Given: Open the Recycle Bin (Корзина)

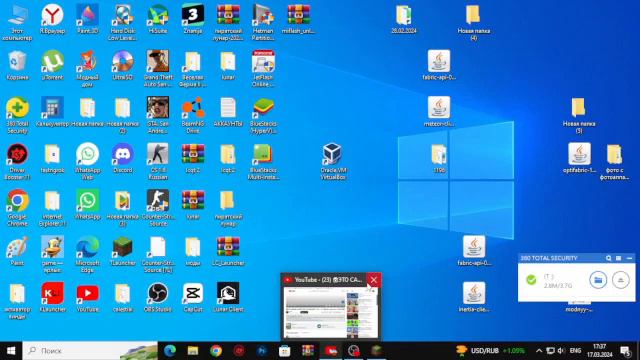Looking at the screenshot, I should 17,67.
